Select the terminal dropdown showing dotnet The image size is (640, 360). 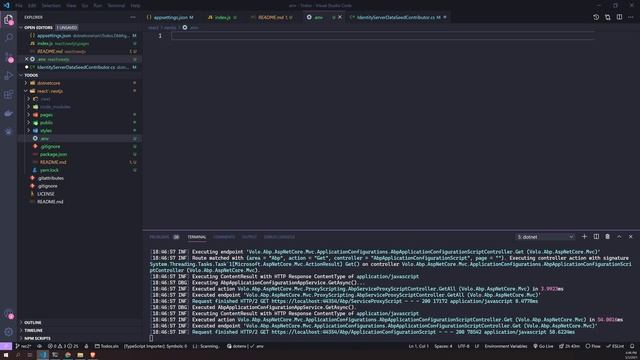tap(545, 237)
